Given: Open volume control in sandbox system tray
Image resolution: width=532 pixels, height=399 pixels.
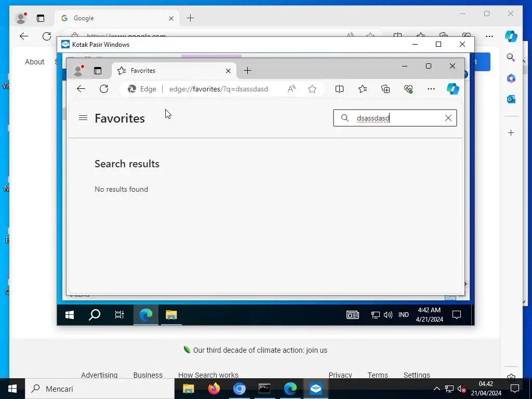Looking at the screenshot, I should point(388,315).
